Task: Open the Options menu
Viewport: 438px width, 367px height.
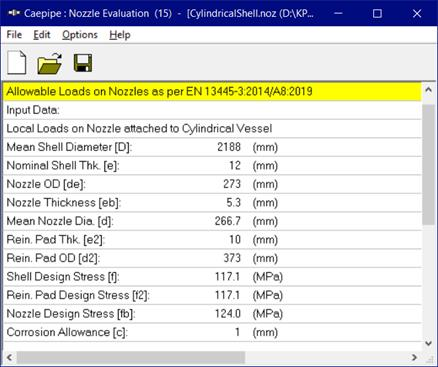Action: 80,35
